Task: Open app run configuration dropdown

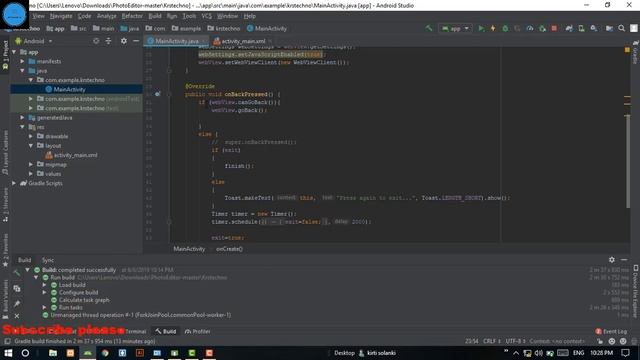Action: pyautogui.click(x=456, y=28)
